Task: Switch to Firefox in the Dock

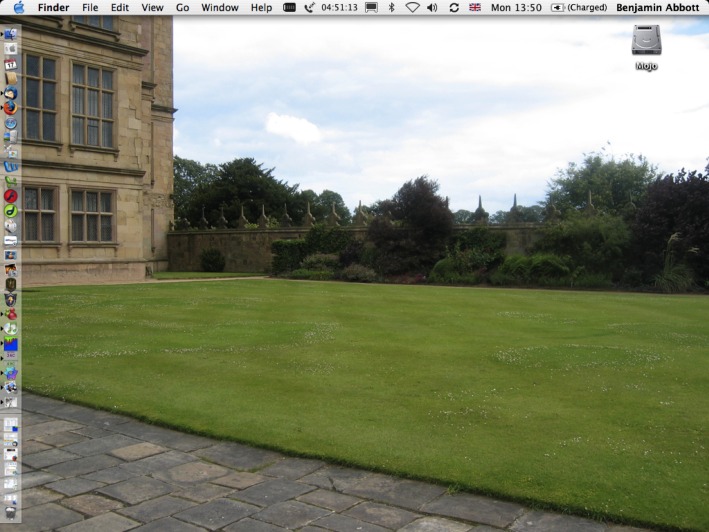Action: 10,108
